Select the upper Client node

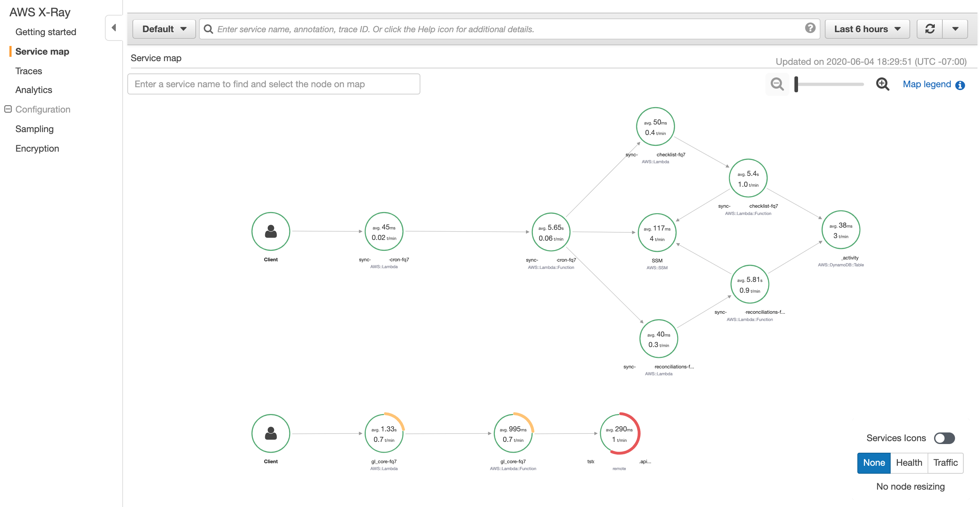(271, 231)
